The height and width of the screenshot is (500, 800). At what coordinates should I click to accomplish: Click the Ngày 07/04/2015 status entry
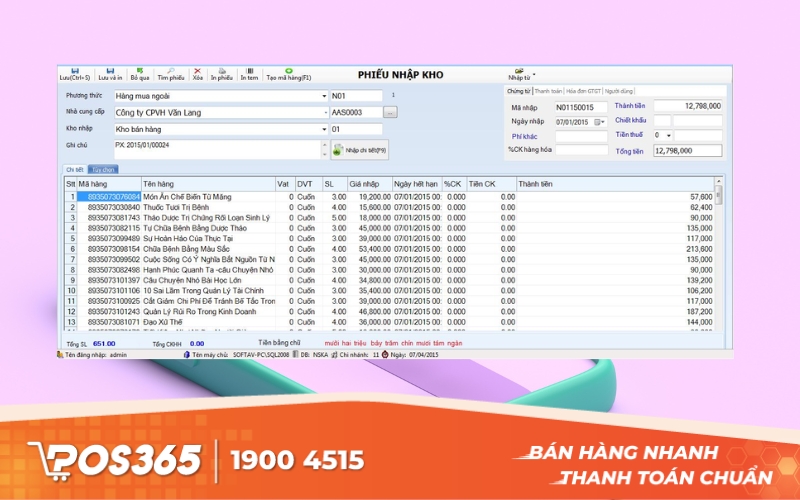coord(410,355)
